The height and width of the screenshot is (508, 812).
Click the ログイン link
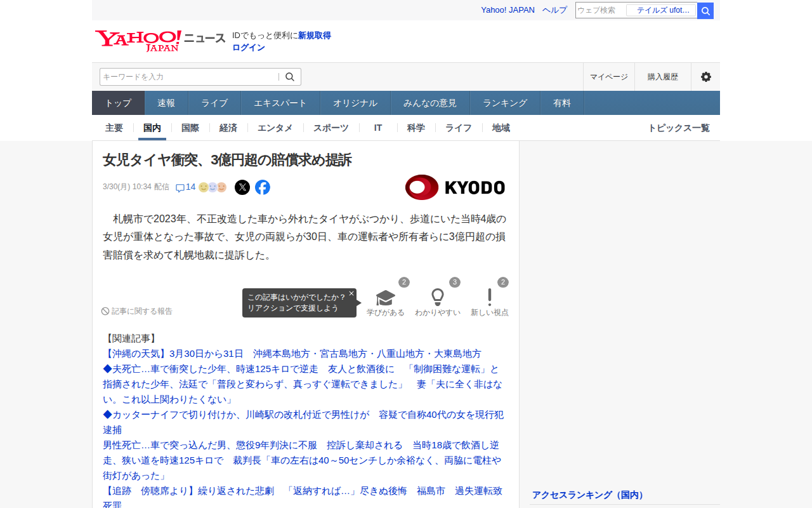(x=249, y=48)
